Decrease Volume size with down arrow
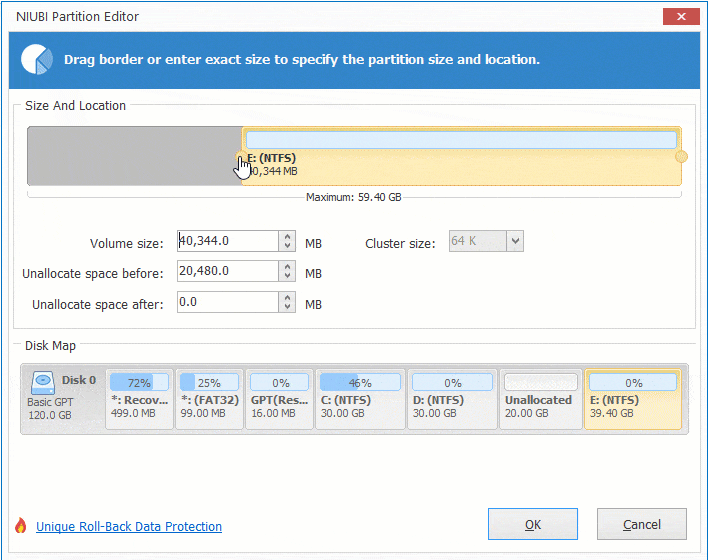 click(x=287, y=246)
